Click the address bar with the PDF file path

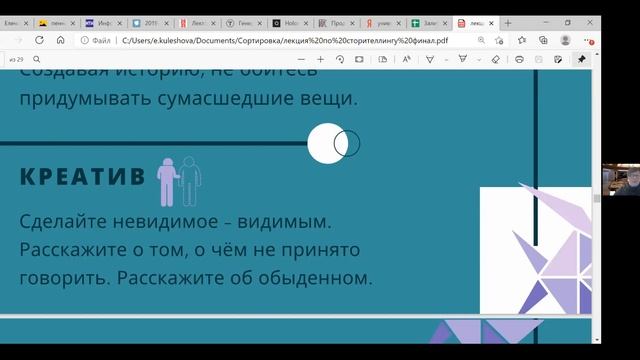[x=285, y=40]
